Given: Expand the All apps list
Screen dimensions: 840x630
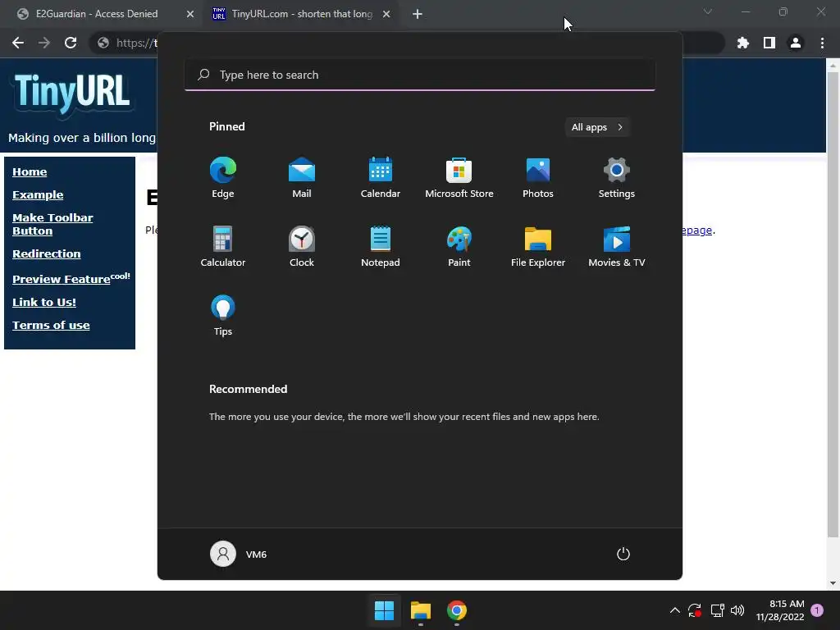Looking at the screenshot, I should click(x=597, y=127).
